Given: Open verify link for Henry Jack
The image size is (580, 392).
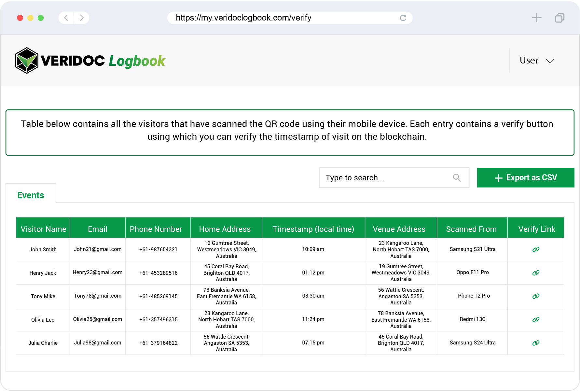Looking at the screenshot, I should [536, 273].
